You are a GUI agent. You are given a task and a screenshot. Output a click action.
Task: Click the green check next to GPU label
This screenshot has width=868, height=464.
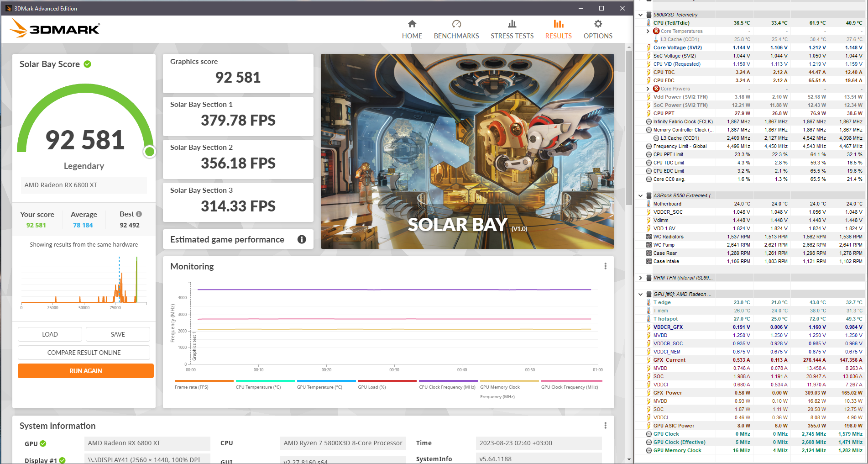tap(43, 443)
